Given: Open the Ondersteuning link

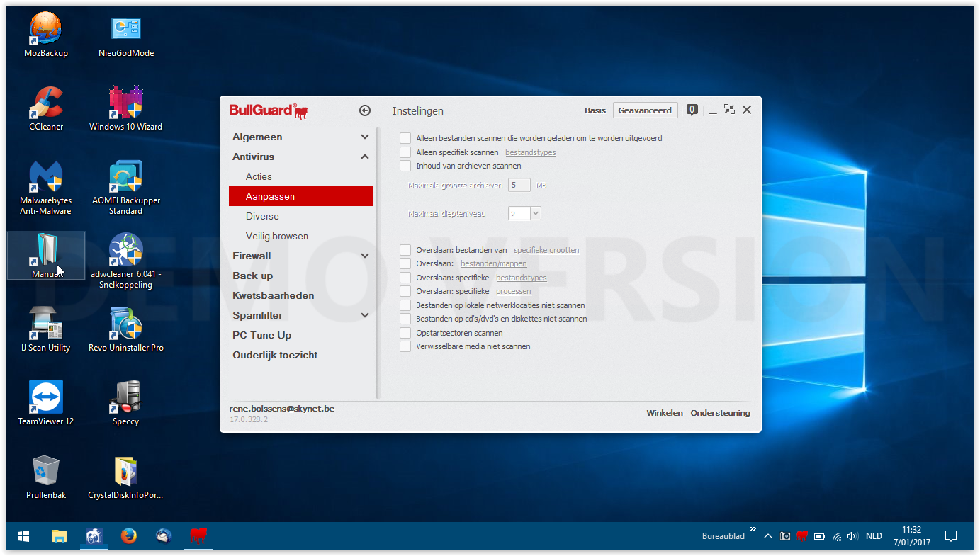Looking at the screenshot, I should (x=720, y=413).
